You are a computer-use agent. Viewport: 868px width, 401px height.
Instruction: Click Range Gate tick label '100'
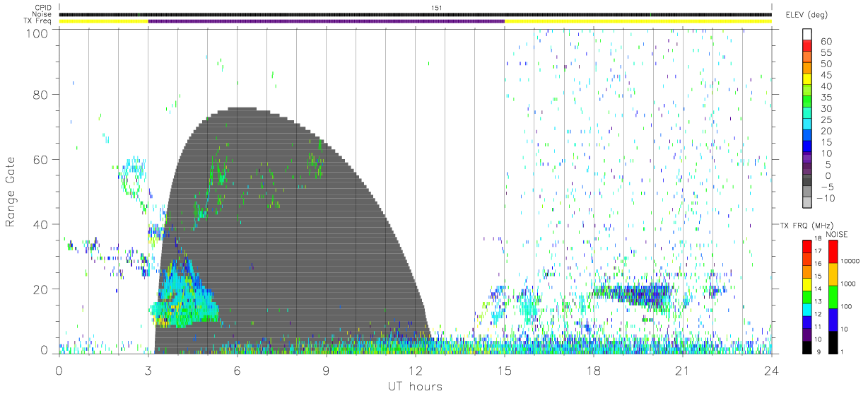(x=37, y=33)
